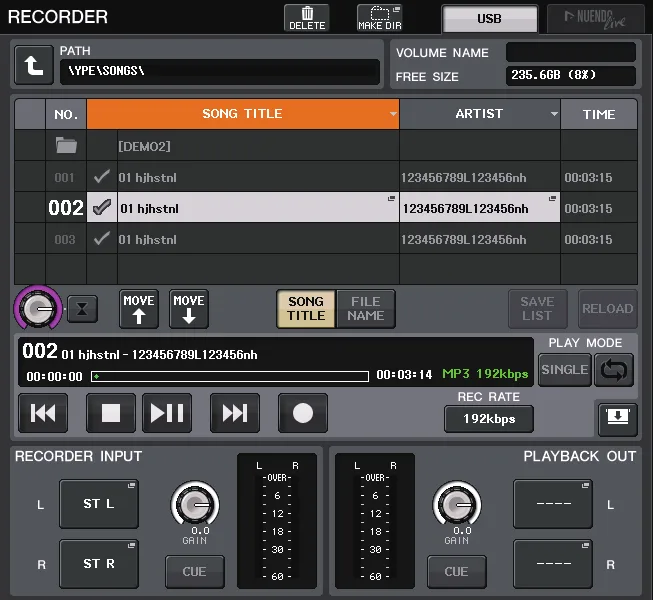Sort list by SONG TITLE header
Screen dimensions: 653x600
(243, 114)
